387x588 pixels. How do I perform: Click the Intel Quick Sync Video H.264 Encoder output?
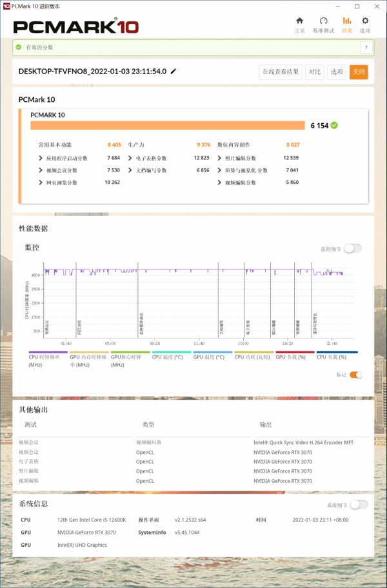pos(303,442)
